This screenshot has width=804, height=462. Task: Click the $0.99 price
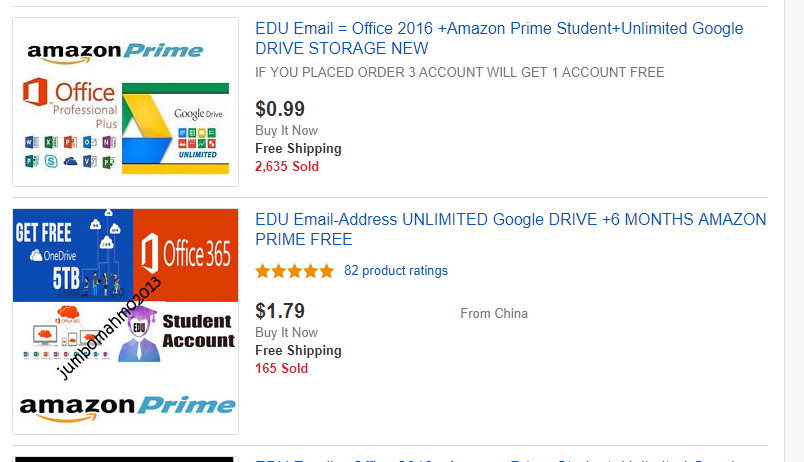(x=280, y=109)
